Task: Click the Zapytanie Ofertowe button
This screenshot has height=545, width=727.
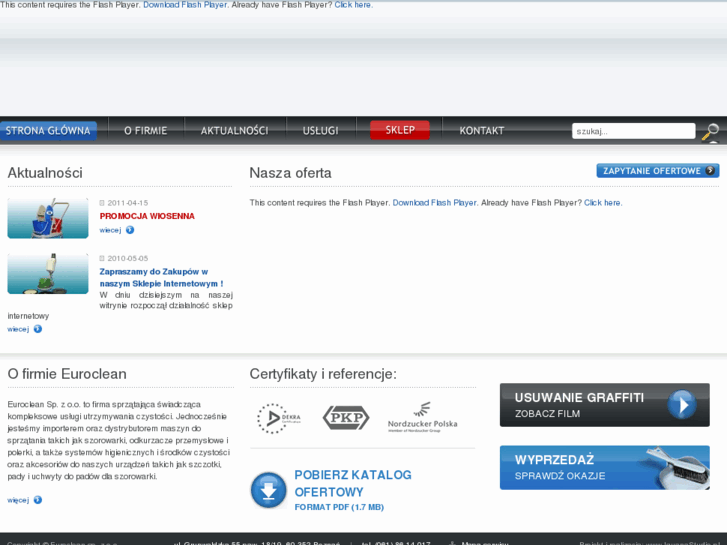Action: (658, 171)
